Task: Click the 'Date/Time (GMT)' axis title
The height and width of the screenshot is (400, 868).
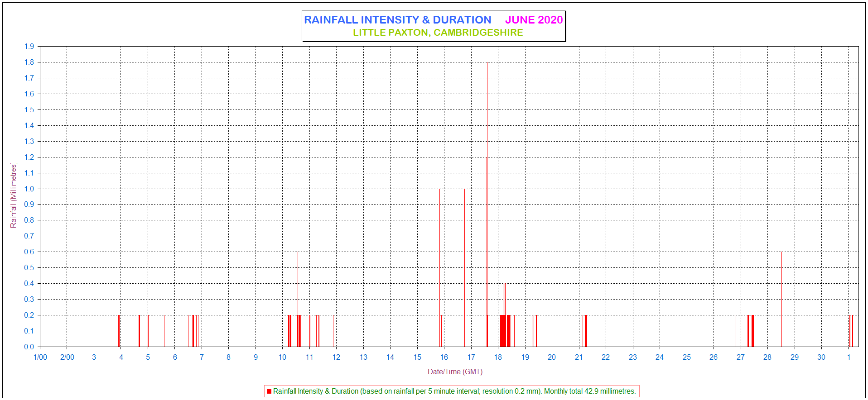Action: click(x=455, y=371)
